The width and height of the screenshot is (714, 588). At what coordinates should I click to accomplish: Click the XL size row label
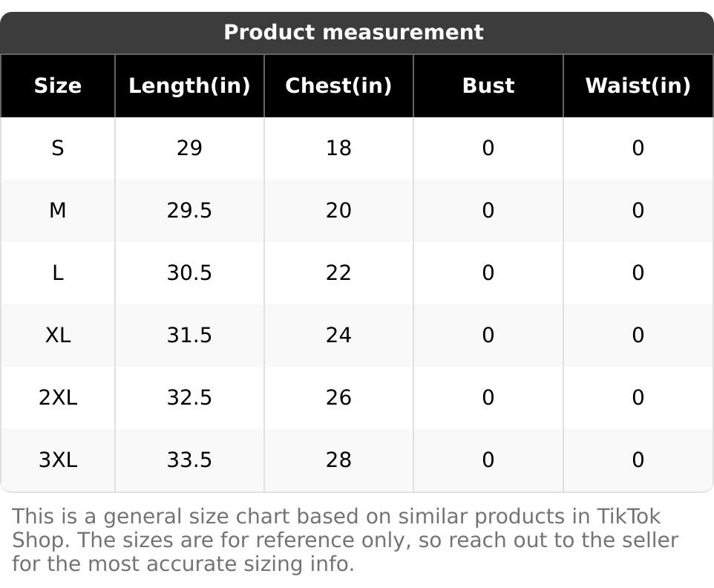(58, 336)
